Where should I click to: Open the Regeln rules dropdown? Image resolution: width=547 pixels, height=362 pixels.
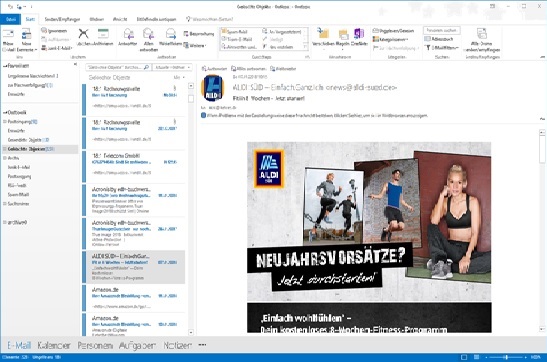342,39
